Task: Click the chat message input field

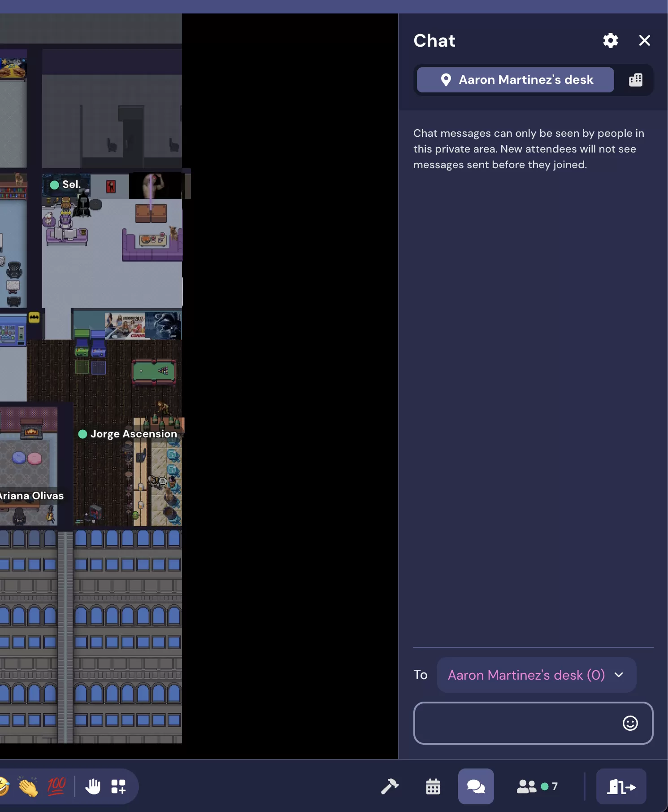Action: [x=516, y=723]
